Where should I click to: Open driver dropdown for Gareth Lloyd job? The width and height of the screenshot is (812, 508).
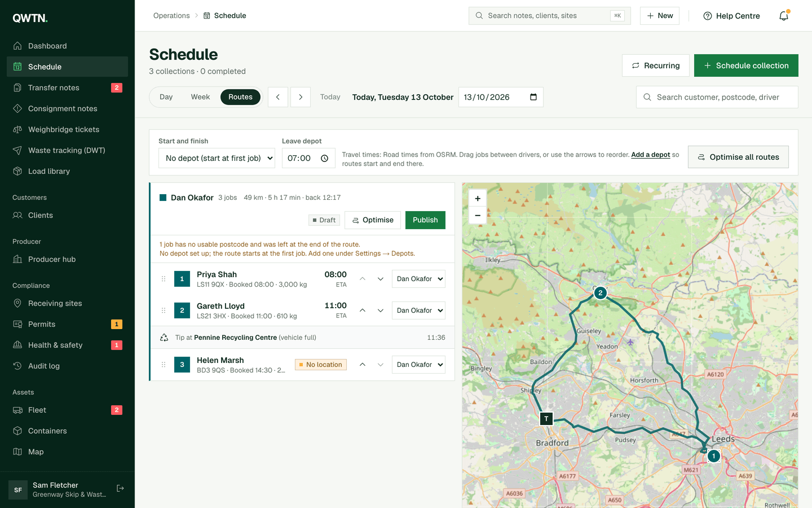pyautogui.click(x=418, y=310)
